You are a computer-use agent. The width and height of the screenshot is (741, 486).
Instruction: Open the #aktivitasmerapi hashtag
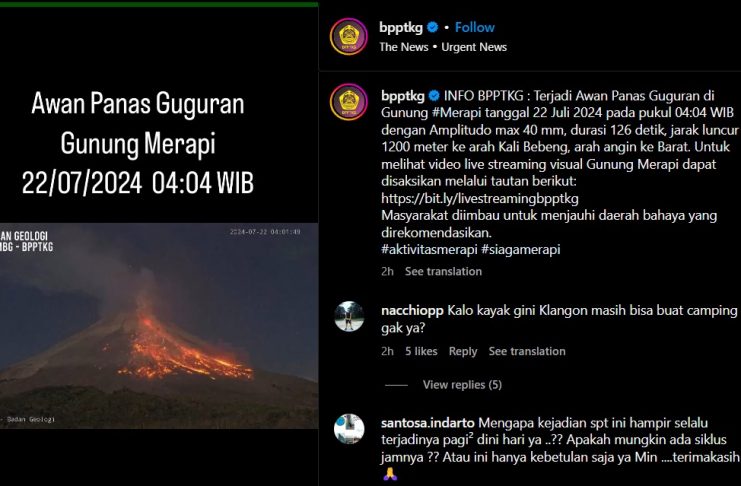pos(429,249)
